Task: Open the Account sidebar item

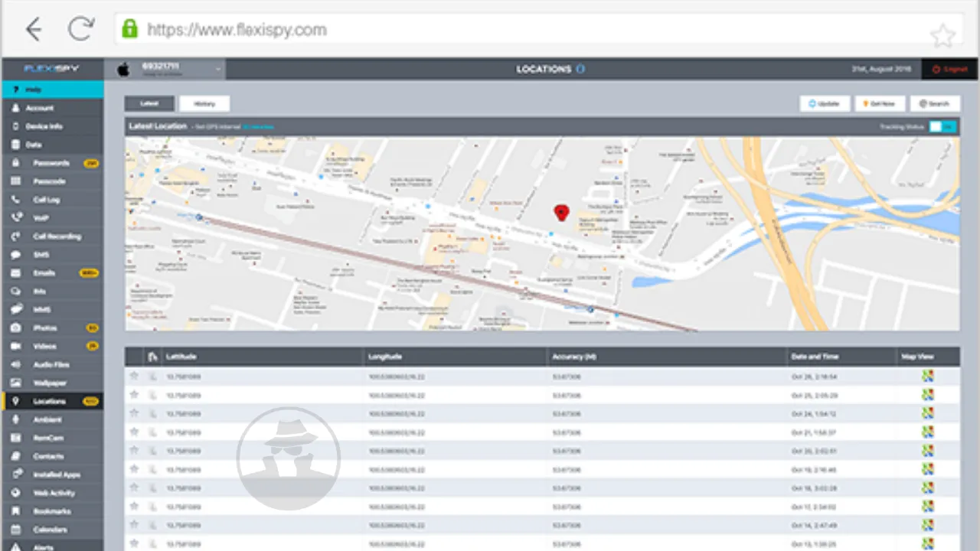Action: click(52, 108)
